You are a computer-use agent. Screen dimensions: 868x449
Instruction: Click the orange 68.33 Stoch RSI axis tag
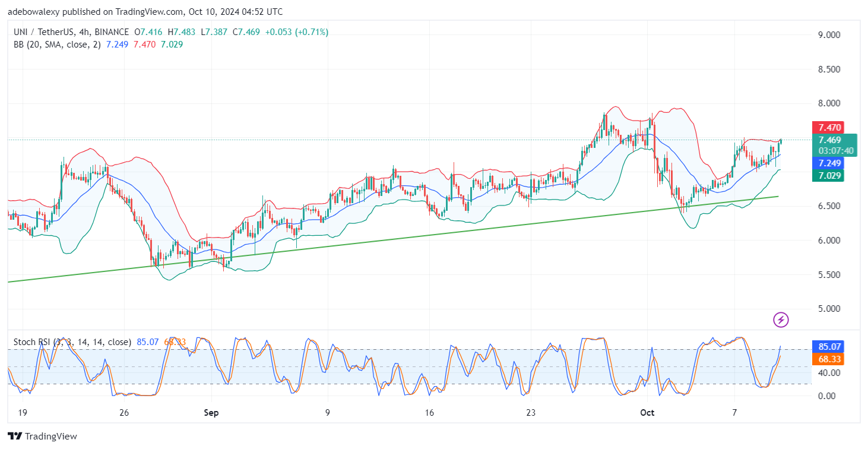click(828, 359)
